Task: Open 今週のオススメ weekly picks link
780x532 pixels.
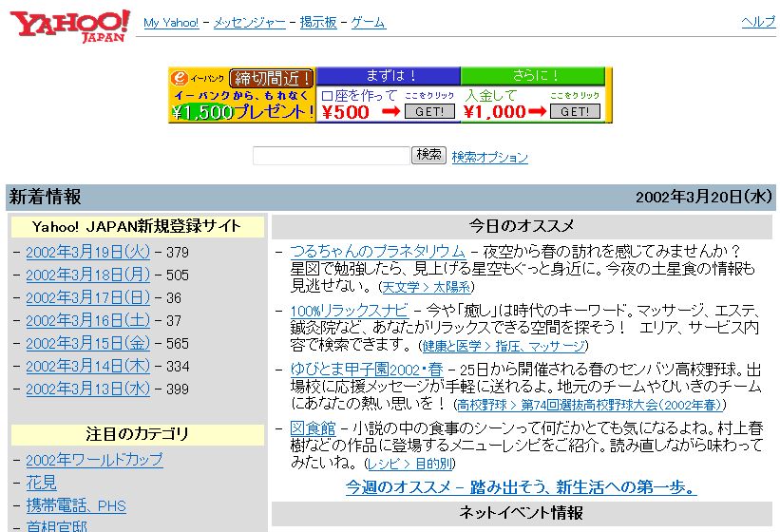Action: point(521,487)
